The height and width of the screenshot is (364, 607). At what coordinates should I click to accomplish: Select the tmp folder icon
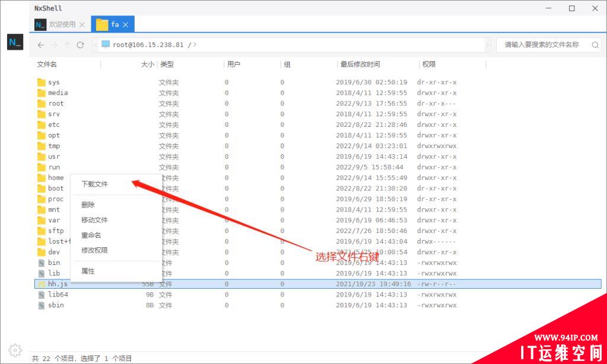tap(41, 146)
